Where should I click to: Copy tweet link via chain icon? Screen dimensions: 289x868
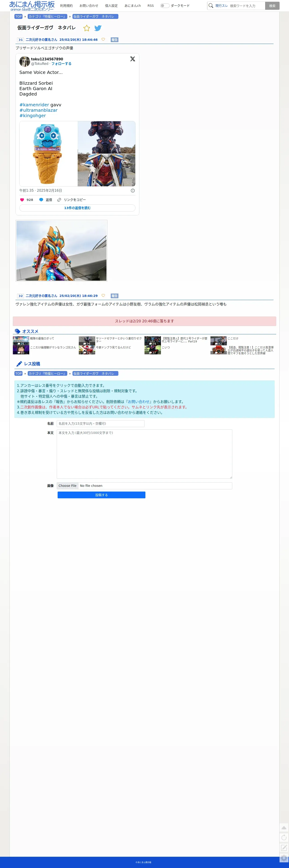pyautogui.click(x=59, y=200)
